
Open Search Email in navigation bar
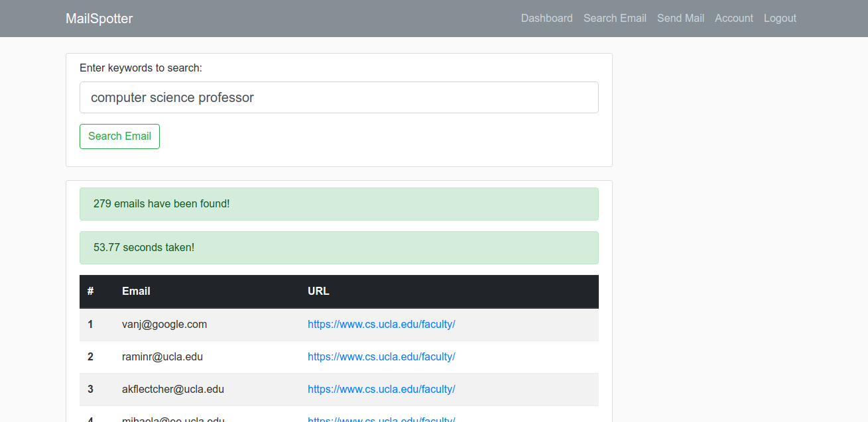[x=615, y=19]
